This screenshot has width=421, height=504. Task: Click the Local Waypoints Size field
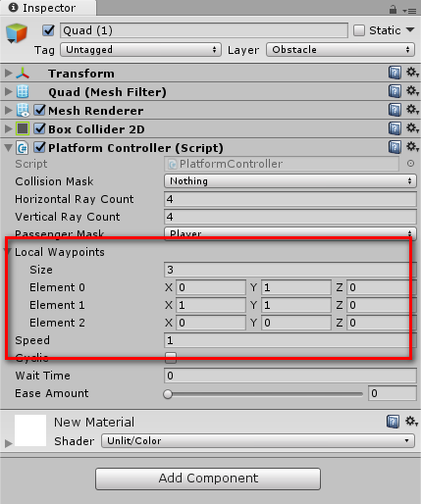(x=290, y=270)
